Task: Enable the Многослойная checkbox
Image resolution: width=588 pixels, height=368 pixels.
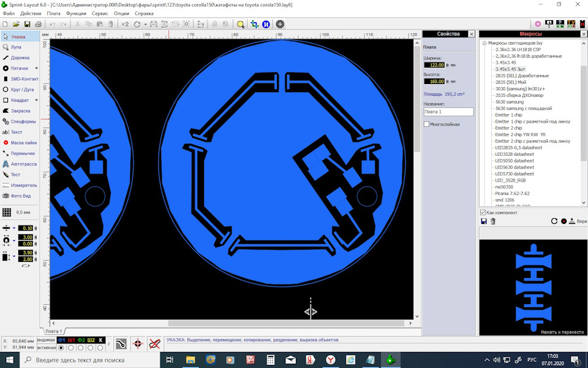Action: coord(426,124)
